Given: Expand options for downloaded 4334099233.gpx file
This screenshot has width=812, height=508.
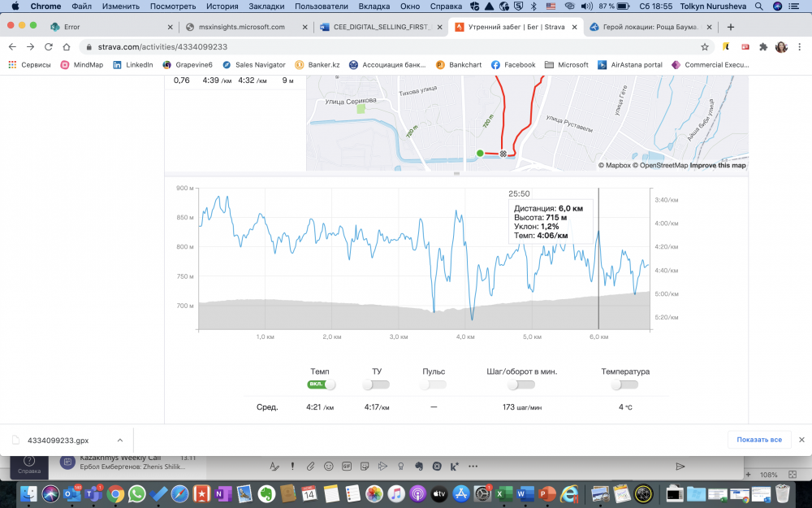Looking at the screenshot, I should click(120, 440).
